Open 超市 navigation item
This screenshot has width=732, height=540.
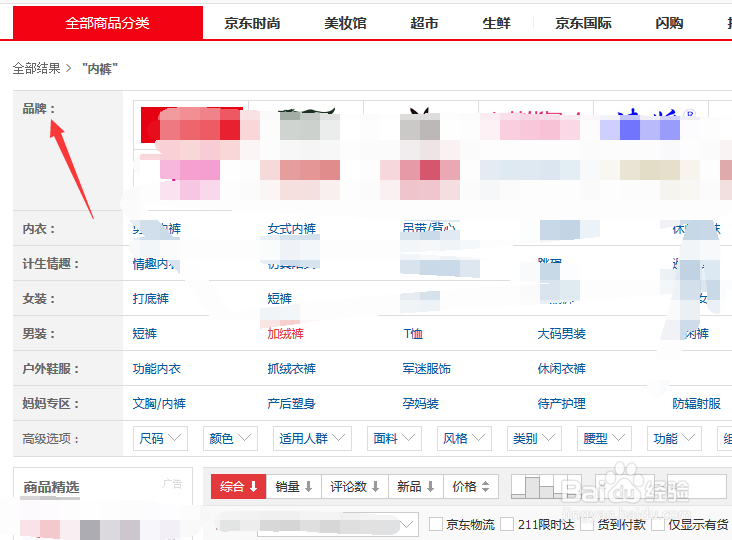(x=424, y=23)
